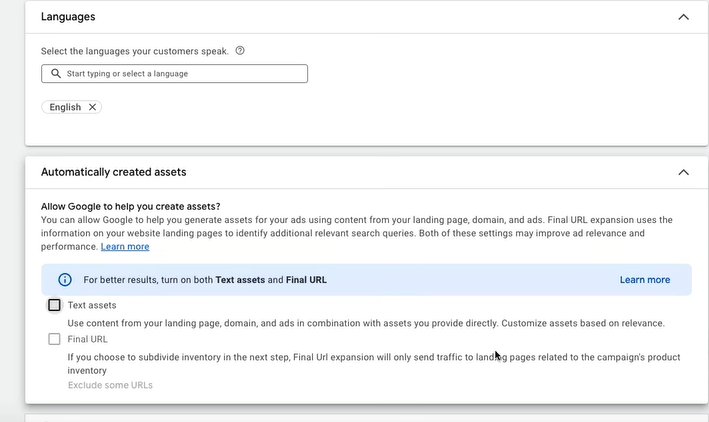Viewport: 709px width, 422px height.
Task: Click the Text assets description text
Action: (x=366, y=323)
